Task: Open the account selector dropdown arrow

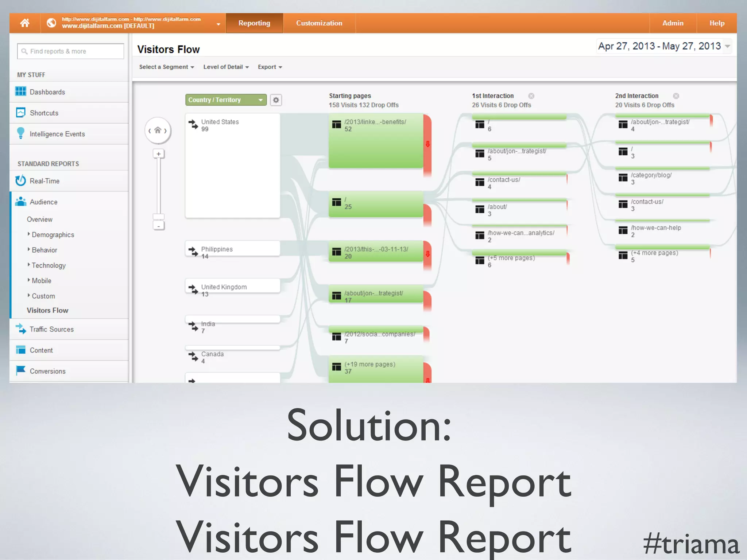Action: [x=218, y=24]
